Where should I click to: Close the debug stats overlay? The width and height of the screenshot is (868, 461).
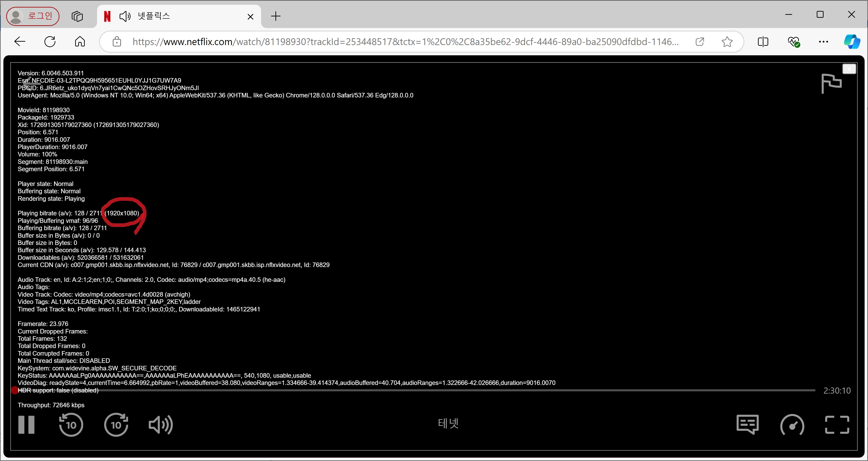coord(849,69)
